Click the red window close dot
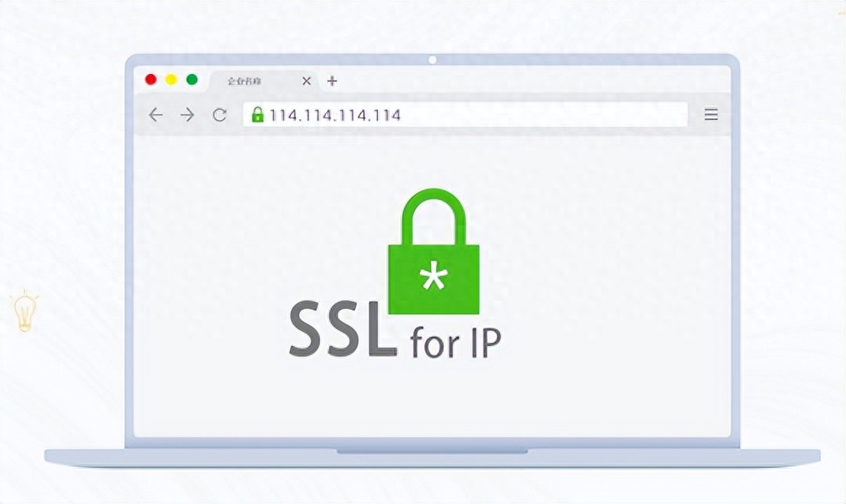 tap(151, 80)
